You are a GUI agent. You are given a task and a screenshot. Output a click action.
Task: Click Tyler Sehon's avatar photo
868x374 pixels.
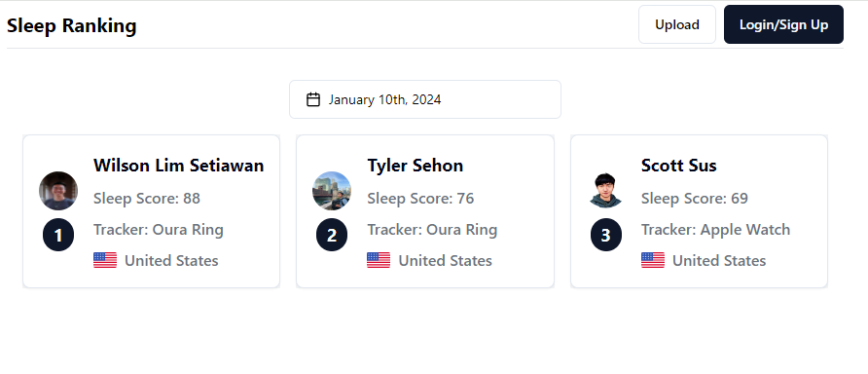click(332, 191)
